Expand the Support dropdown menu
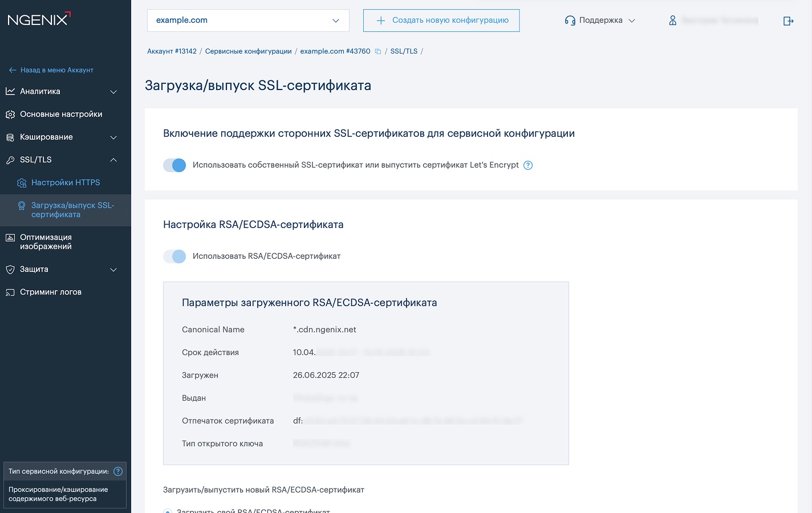This screenshot has width=812, height=513. 600,21
